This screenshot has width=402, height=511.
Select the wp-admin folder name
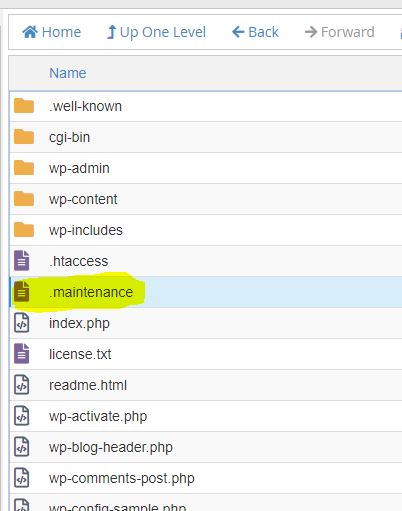pos(79,168)
